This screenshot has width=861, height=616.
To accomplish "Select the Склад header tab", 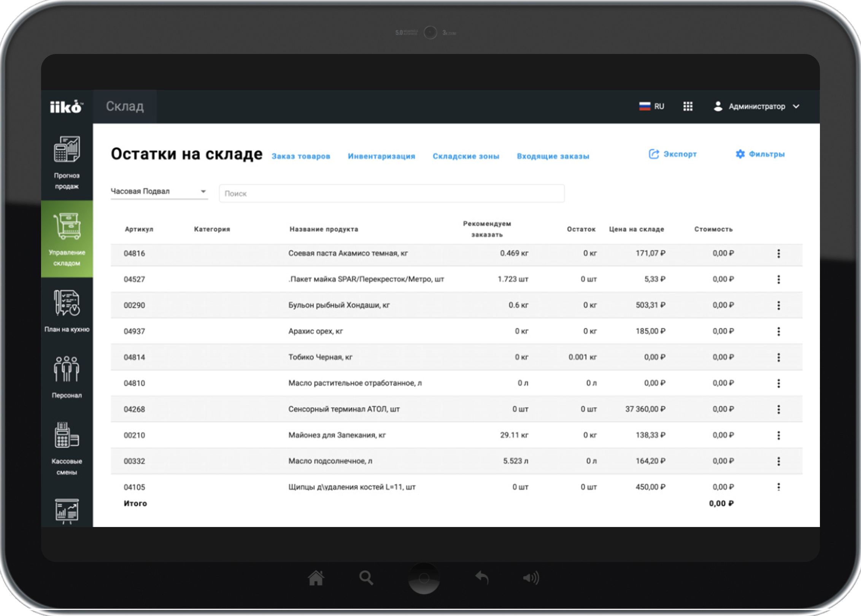I will (125, 106).
